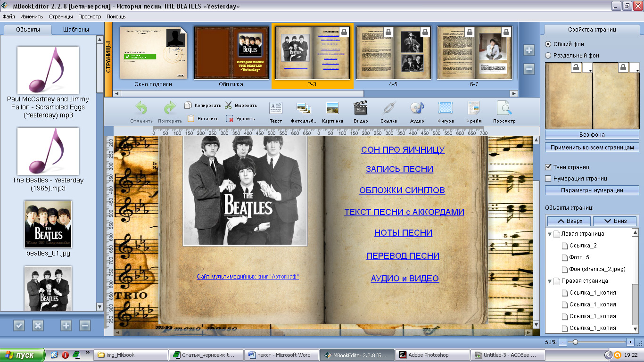This screenshot has width=644, height=362.
Task: Switch to Adobe Photoshop taskbar button
Action: [x=432, y=355]
